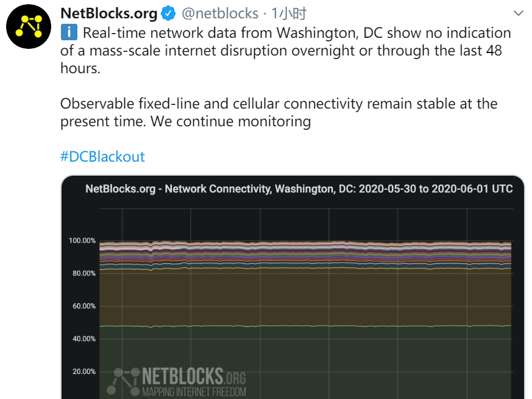The height and width of the screenshot is (399, 532).
Task: Click the 20.00% axis label
Action: 84,372
